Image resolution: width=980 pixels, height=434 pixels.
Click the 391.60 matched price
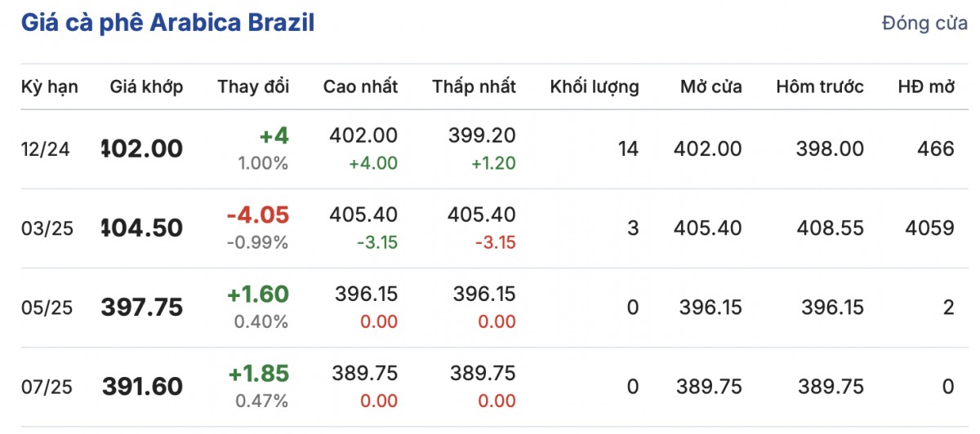tap(142, 387)
